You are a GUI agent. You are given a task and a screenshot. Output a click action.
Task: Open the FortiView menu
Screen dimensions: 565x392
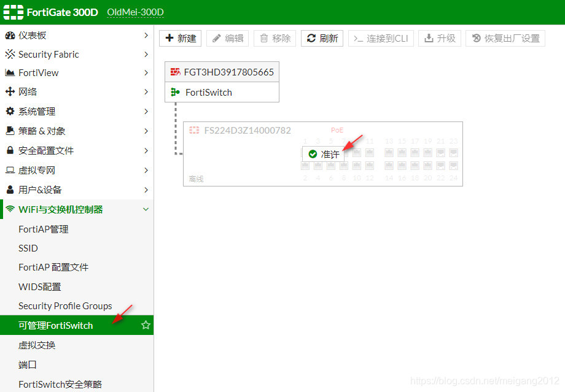point(77,73)
